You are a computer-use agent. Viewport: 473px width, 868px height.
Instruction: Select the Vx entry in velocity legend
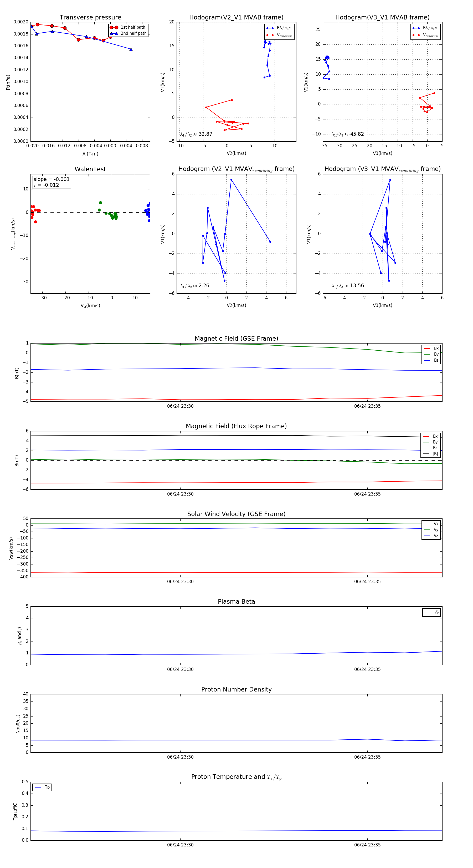pyautogui.click(x=431, y=524)
